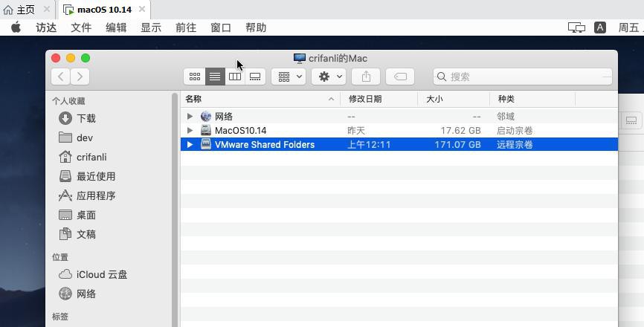Click the 171.07 GB size value
644x327 pixels.
tap(457, 145)
